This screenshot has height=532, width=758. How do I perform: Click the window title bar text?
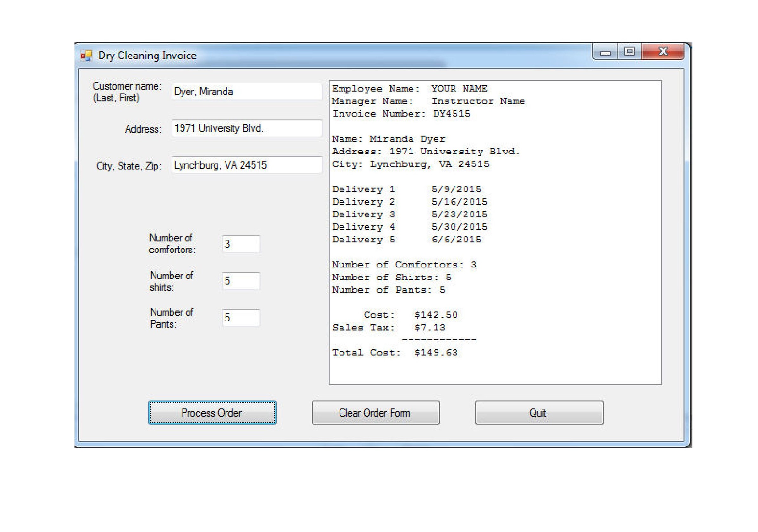[147, 56]
